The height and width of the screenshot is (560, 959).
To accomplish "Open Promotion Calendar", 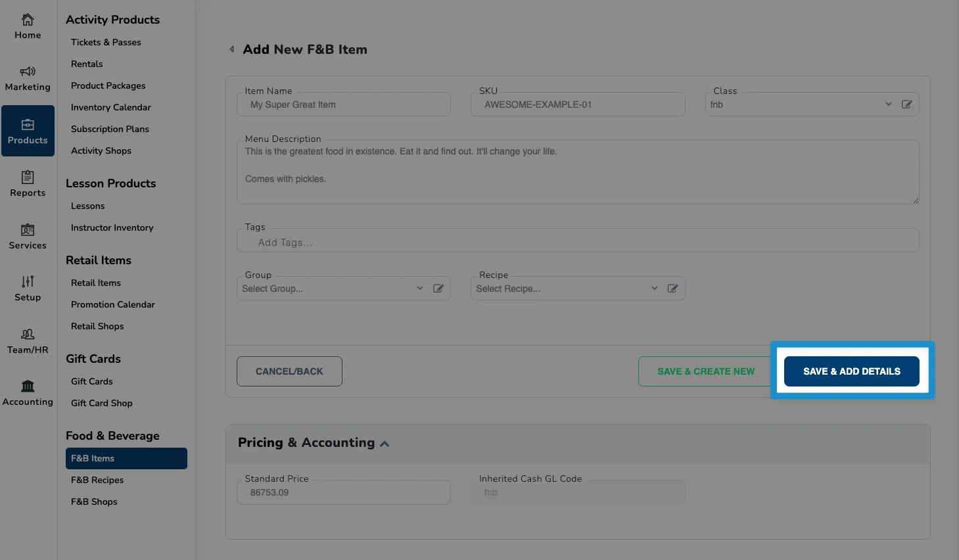I will tap(113, 304).
